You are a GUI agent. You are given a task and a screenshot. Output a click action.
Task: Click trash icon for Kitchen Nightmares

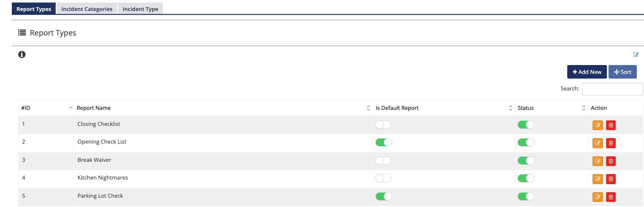(611, 179)
